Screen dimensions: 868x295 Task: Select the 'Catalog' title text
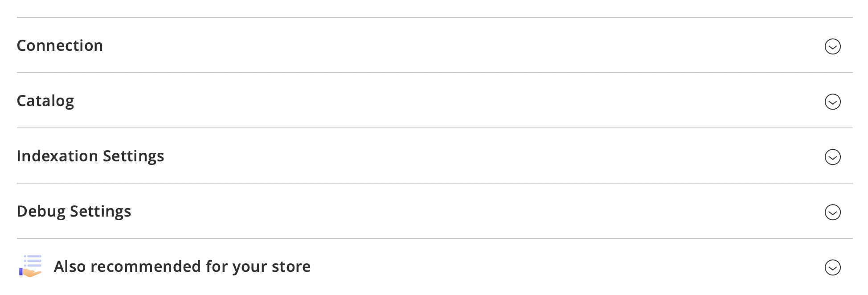[x=45, y=101]
